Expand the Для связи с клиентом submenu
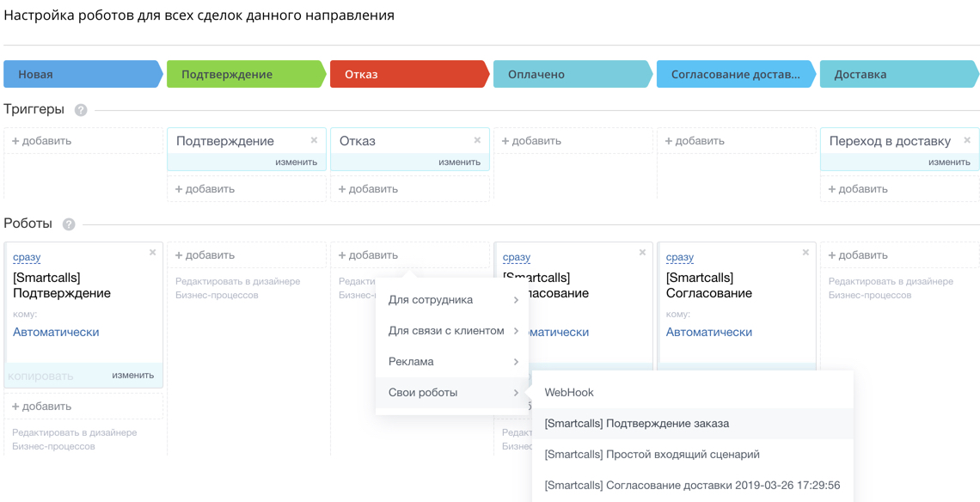This screenshot has height=502, width=980. (451, 331)
